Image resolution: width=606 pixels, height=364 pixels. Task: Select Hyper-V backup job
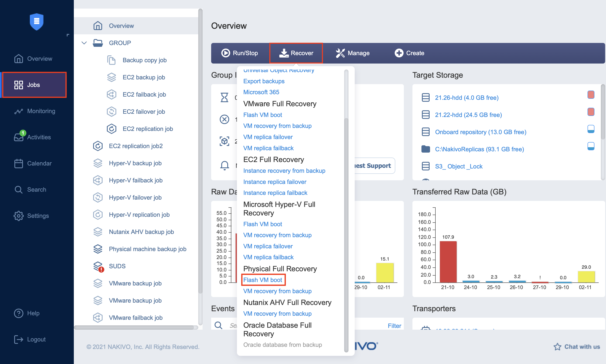coord(135,163)
